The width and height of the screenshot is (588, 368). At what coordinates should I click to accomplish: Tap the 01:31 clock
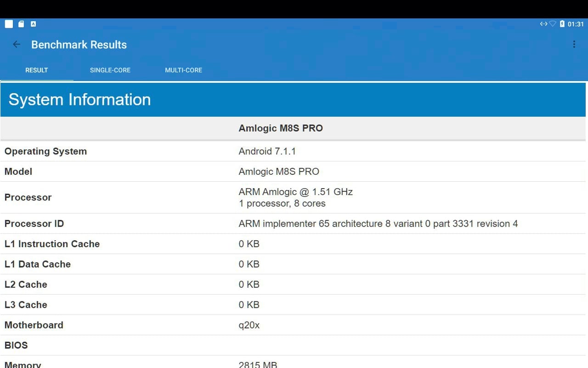pyautogui.click(x=576, y=24)
